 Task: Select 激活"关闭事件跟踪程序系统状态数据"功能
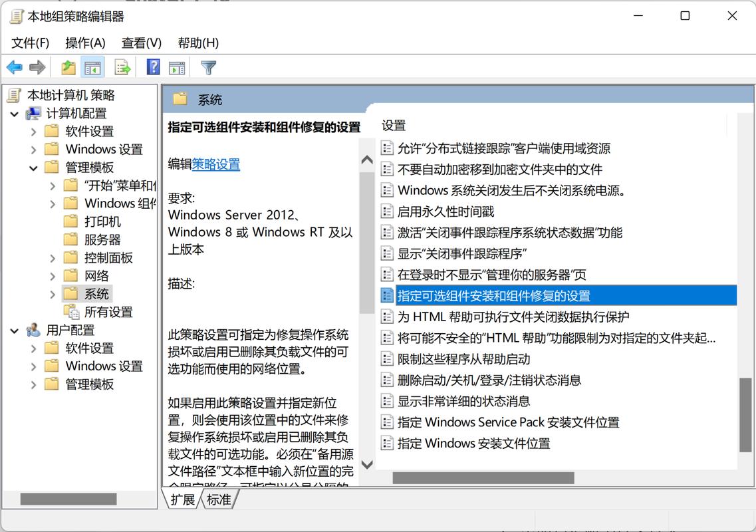(509, 233)
